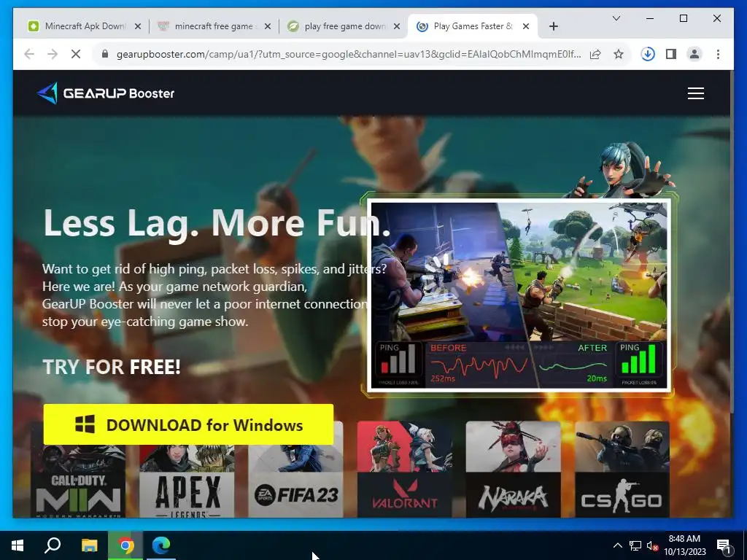The height and width of the screenshot is (560, 747).
Task: Click the address bar URL
Action: [x=348, y=54]
